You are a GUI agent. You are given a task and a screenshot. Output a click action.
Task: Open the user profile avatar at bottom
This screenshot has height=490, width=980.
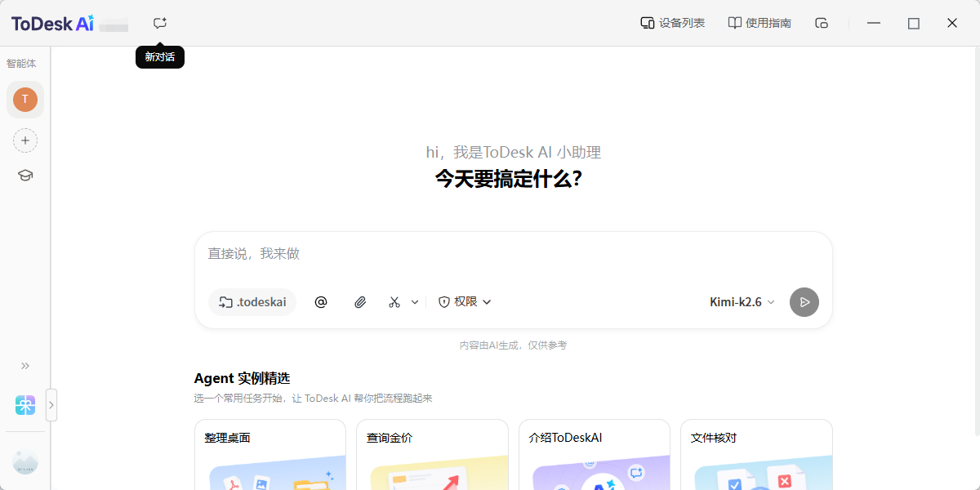(25, 462)
